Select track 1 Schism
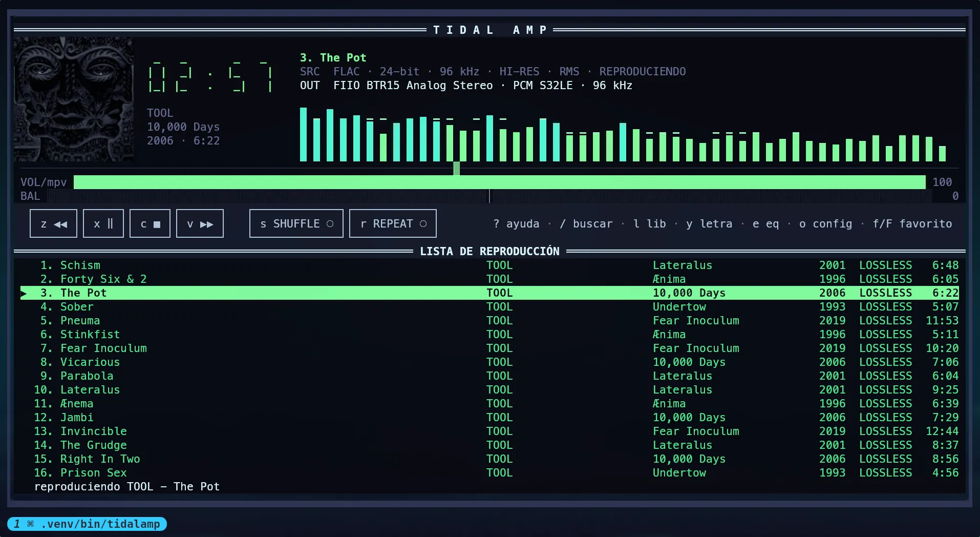This screenshot has height=537, width=980. click(489, 265)
